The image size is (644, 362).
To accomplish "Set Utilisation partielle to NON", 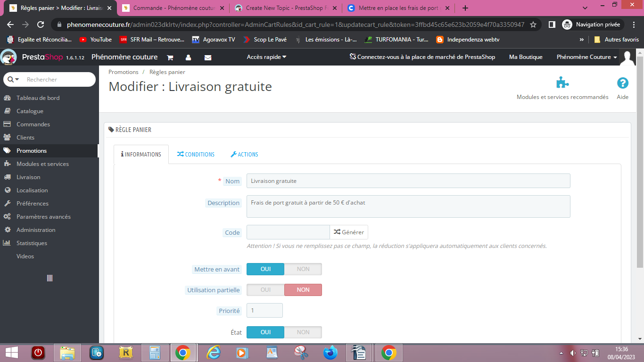I will click(x=303, y=290).
